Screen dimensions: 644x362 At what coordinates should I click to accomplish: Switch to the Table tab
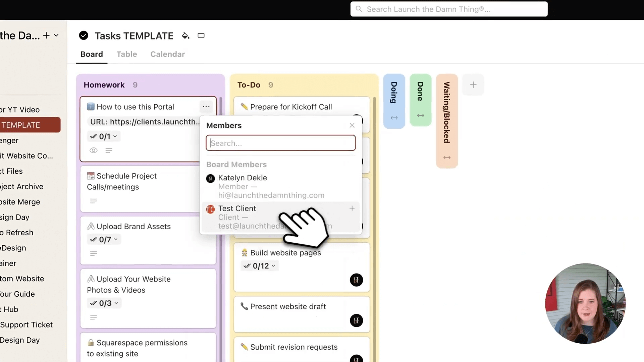tap(126, 54)
